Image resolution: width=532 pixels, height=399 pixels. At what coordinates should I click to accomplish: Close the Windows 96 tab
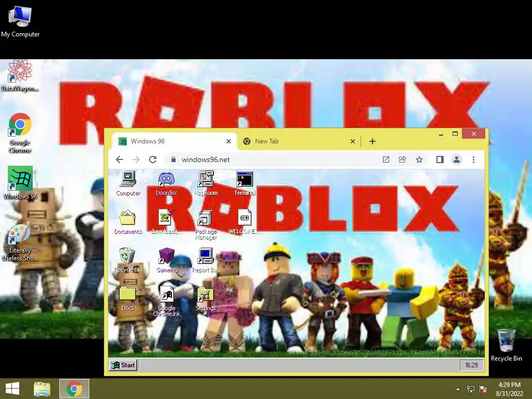pyautogui.click(x=229, y=141)
